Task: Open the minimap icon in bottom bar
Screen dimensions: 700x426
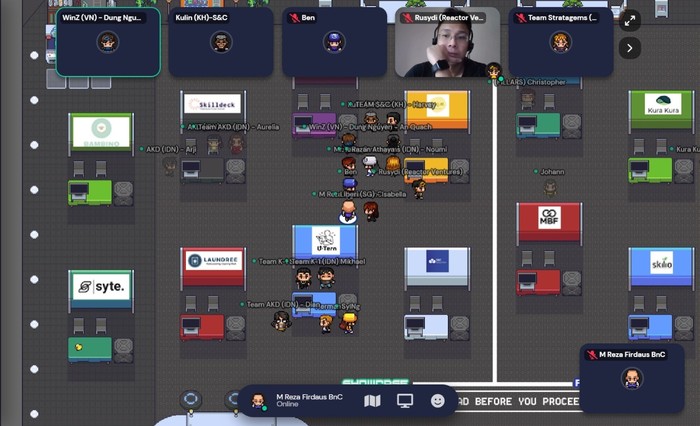Action: click(x=372, y=401)
